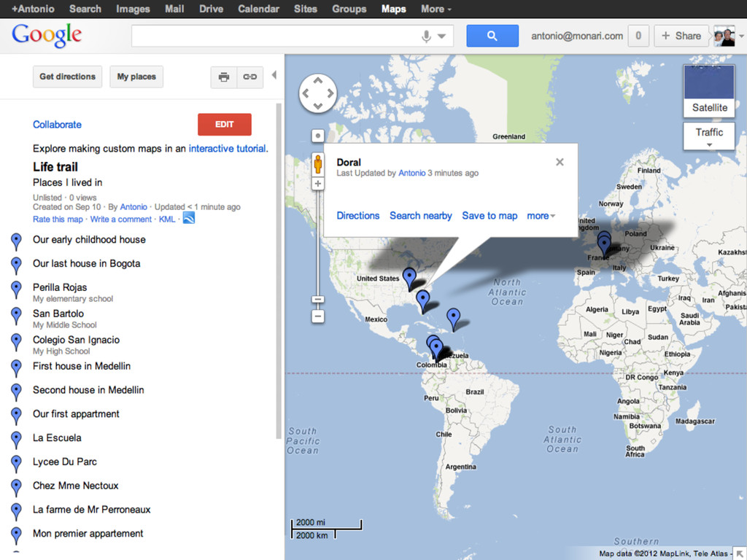Click the Street View pegman icon

(318, 164)
